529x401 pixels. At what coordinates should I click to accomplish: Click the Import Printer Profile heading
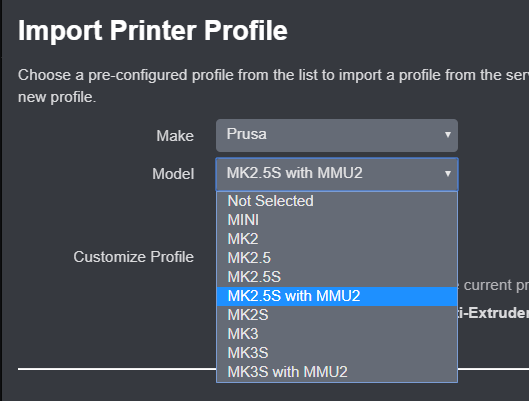pyautogui.click(x=152, y=31)
